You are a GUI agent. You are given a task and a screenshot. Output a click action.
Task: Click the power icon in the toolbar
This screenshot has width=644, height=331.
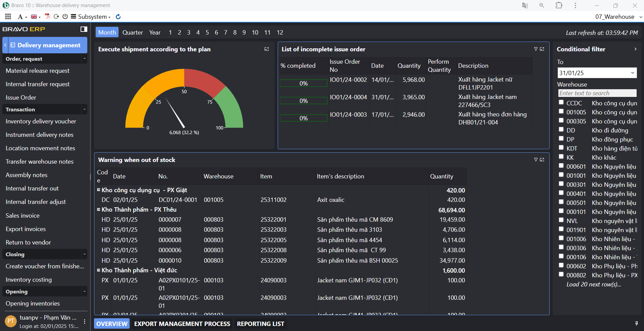(65, 16)
